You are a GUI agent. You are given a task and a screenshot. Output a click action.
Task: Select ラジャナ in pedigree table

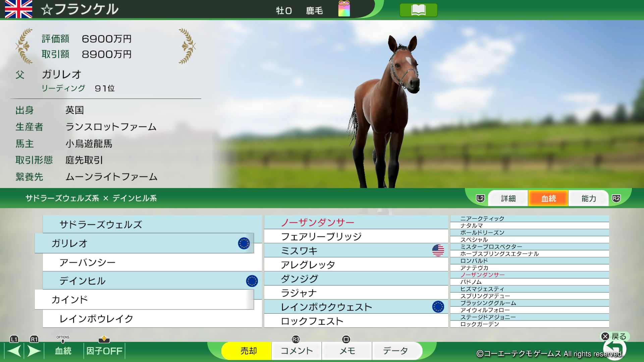356,293
